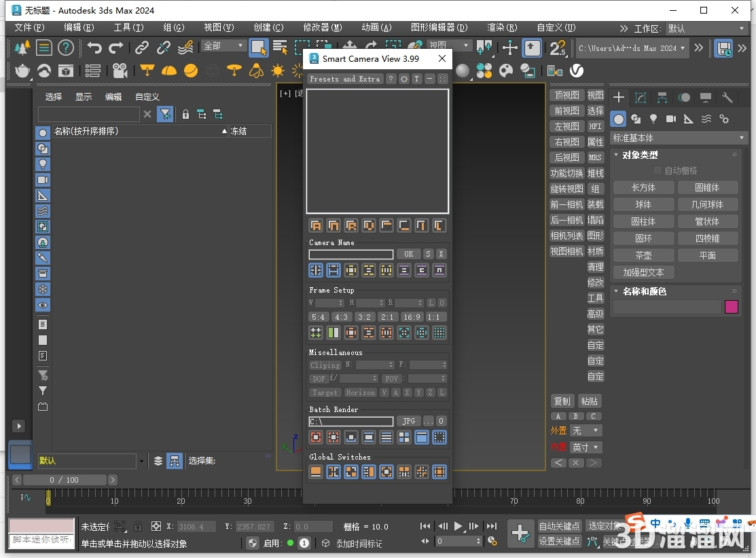Screen dimensions: 756x558
Task: Open the Select by Name toolbar icon
Action: (x=281, y=48)
